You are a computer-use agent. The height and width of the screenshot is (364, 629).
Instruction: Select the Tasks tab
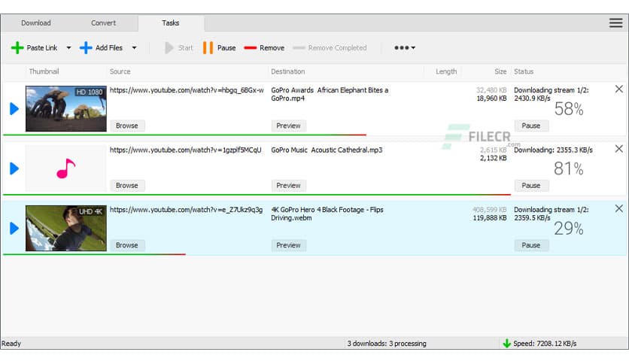171,23
